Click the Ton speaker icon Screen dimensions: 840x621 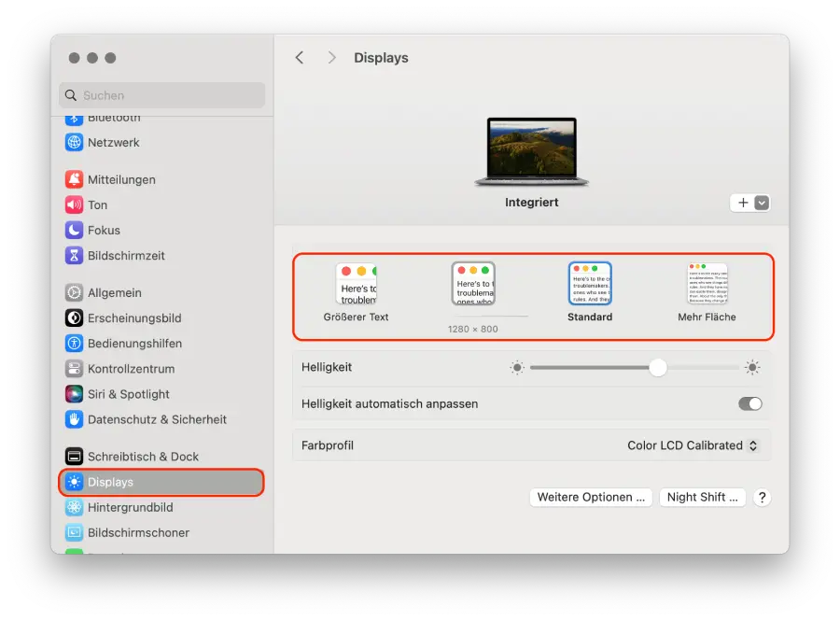[74, 205]
